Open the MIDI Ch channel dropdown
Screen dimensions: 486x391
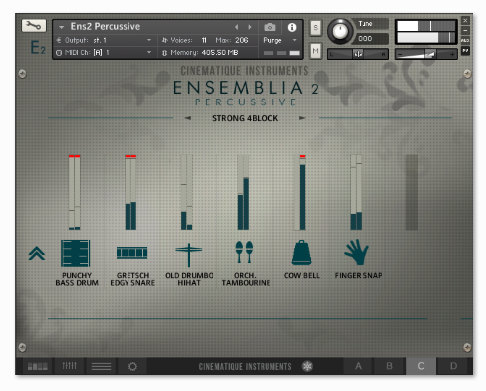click(x=104, y=52)
